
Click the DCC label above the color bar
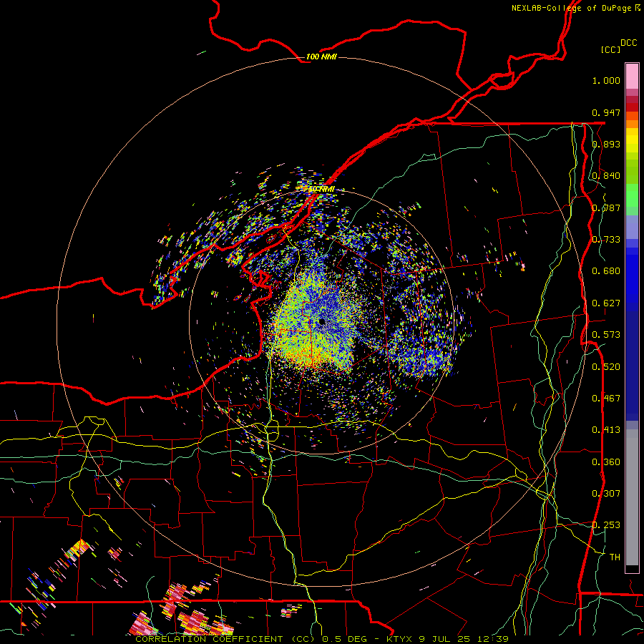[x=629, y=43]
